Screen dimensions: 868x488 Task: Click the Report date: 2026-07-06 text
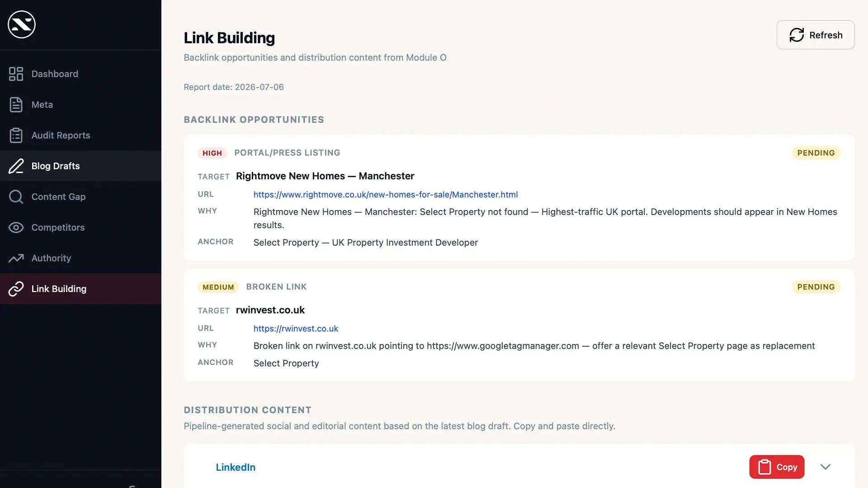point(234,87)
